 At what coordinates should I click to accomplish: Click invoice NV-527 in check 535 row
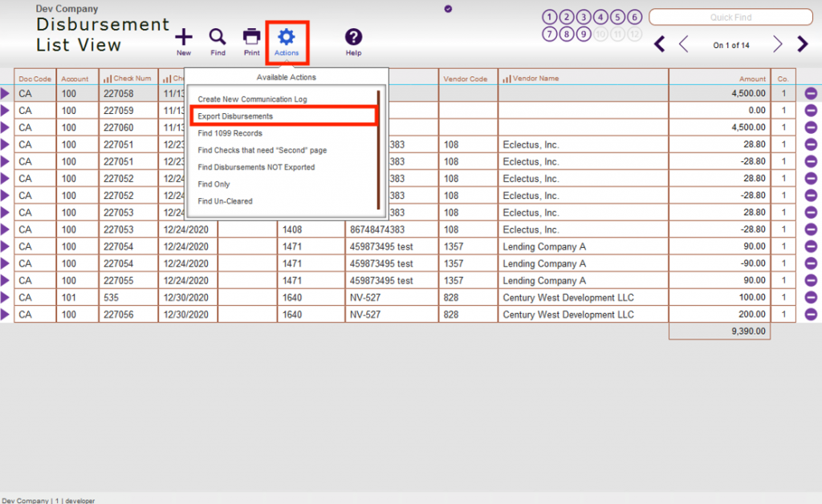coord(365,298)
